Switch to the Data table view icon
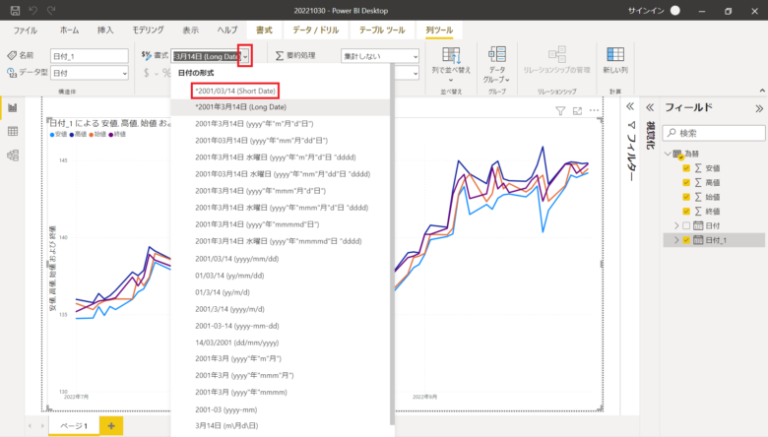768x437 pixels. pos(13,131)
